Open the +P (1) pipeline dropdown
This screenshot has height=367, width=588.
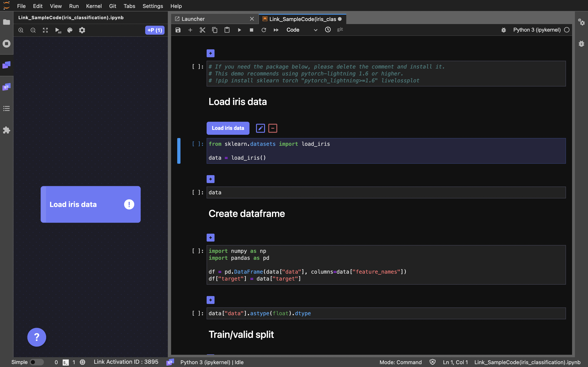pyautogui.click(x=155, y=30)
